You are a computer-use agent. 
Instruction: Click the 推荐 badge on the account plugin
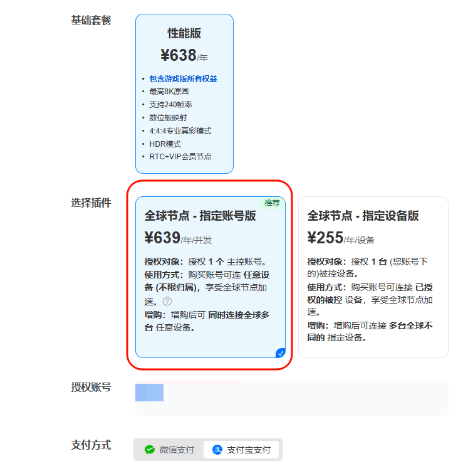(x=272, y=203)
